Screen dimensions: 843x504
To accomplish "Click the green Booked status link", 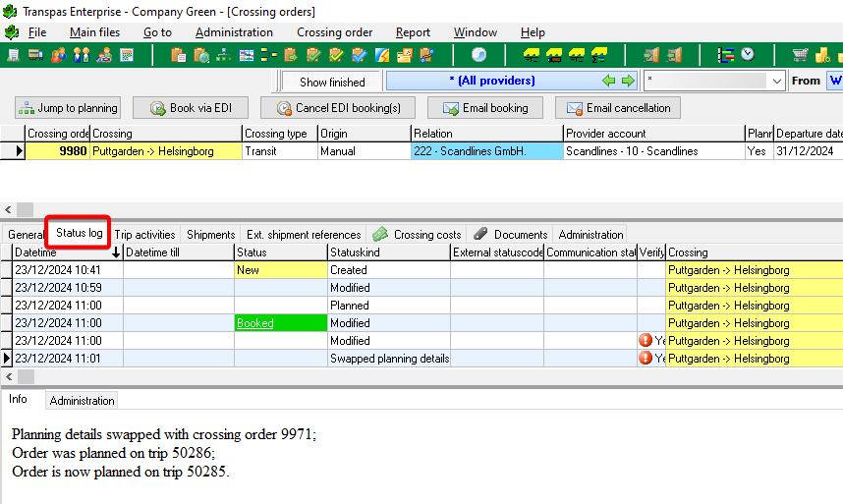I will [255, 323].
